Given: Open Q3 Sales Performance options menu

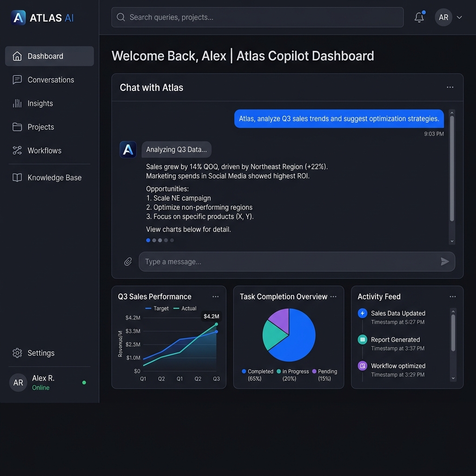Looking at the screenshot, I should click(216, 297).
